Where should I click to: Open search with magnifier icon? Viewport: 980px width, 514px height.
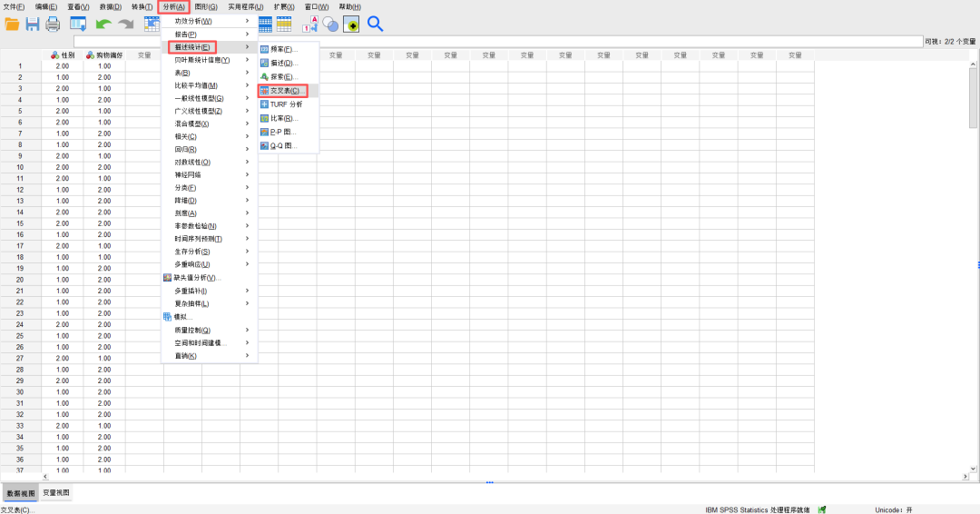375,25
